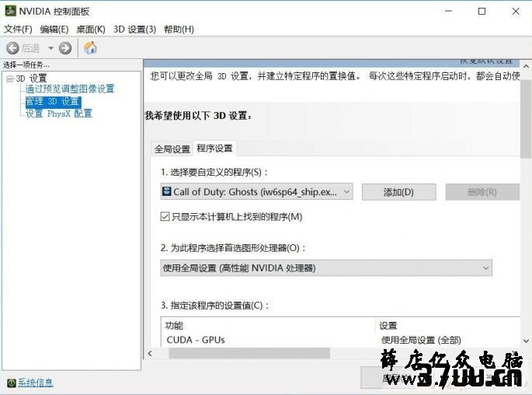The height and width of the screenshot is (395, 532).
Task: Click the Back arrow icon
Action: [x=12, y=48]
